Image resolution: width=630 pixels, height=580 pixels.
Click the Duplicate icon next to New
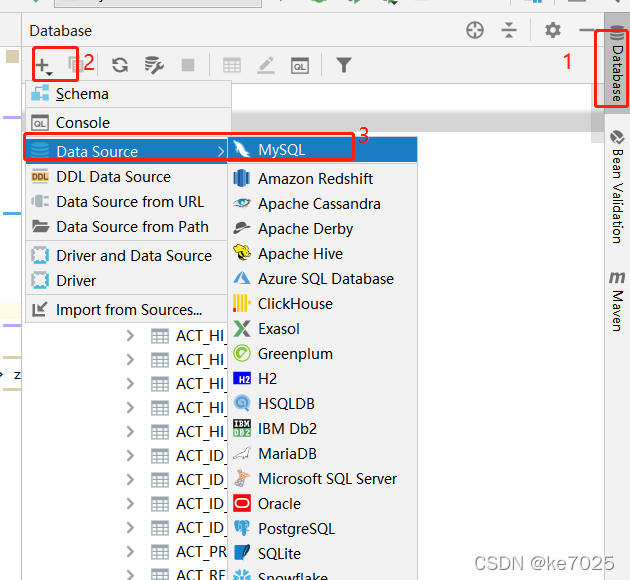coord(75,65)
